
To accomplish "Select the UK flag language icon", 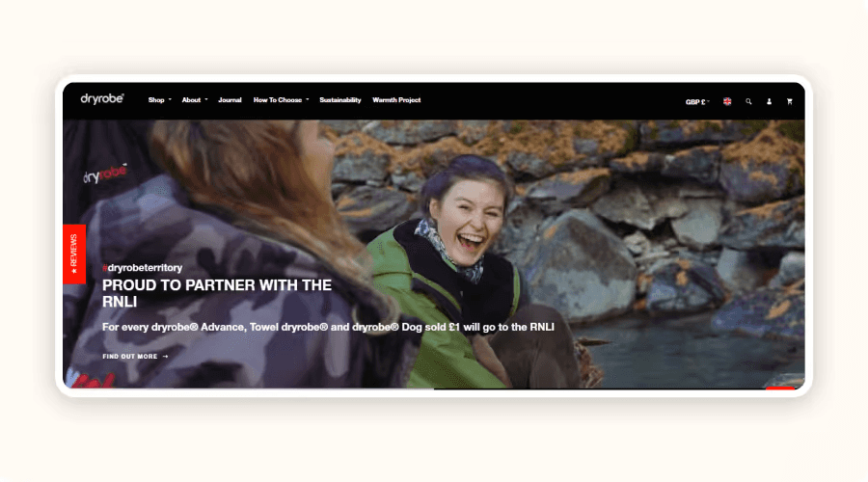I will pos(727,101).
